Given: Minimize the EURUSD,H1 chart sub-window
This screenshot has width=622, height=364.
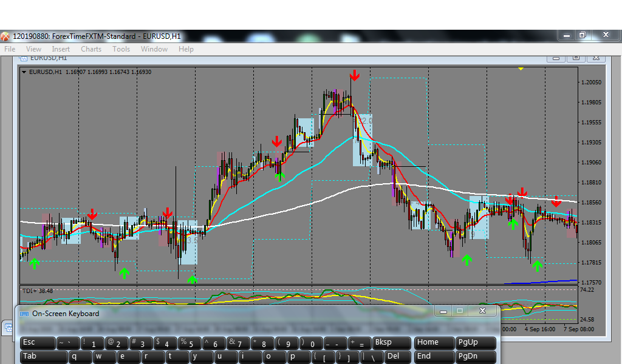Looking at the screenshot, I should pyautogui.click(x=556, y=58).
